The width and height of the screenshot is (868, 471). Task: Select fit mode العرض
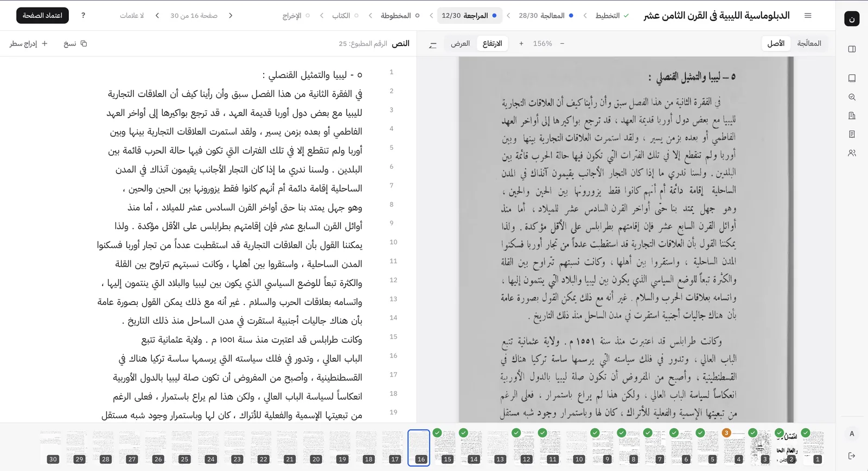click(x=460, y=43)
